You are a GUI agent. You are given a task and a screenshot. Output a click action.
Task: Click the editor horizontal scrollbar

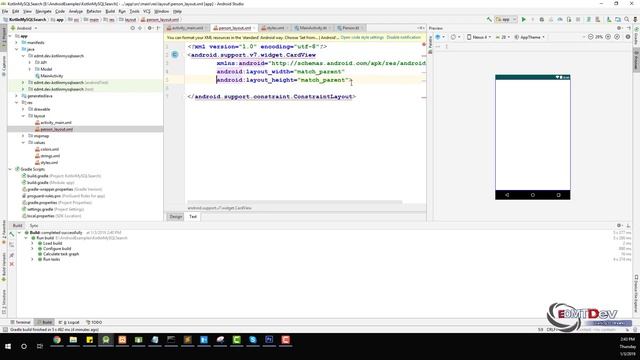coord(294,202)
